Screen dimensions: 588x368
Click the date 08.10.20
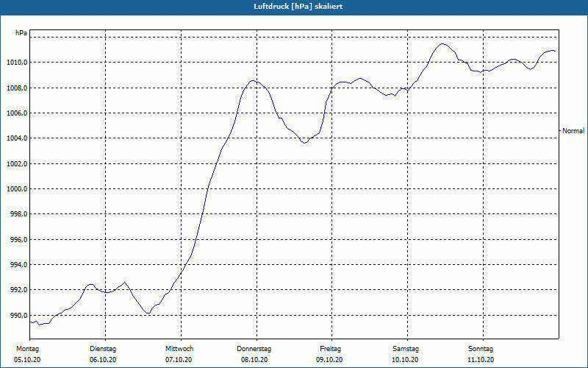tap(254, 360)
